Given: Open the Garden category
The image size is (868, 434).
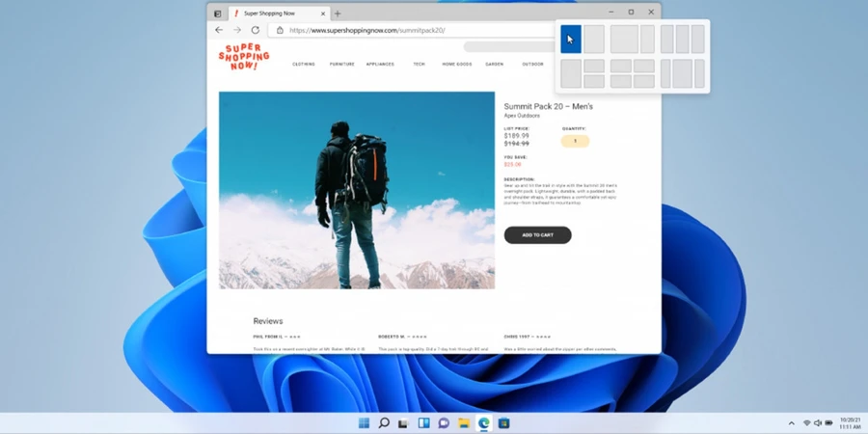Looking at the screenshot, I should pos(495,65).
